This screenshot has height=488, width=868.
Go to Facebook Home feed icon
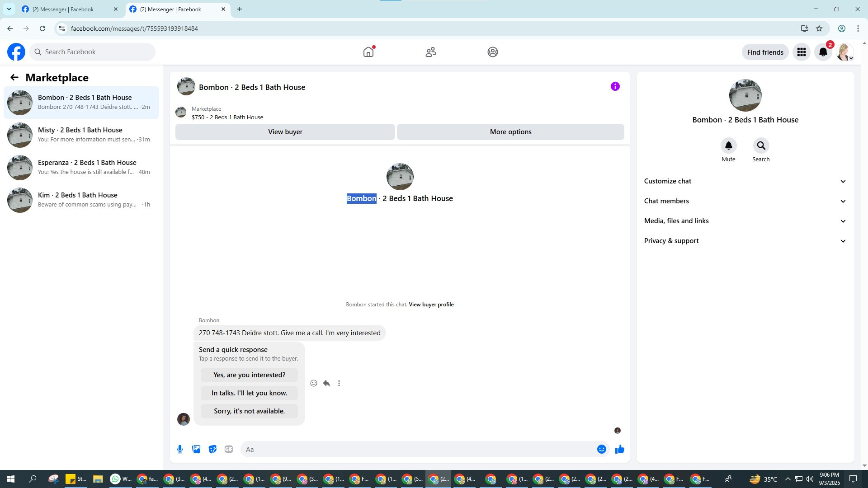[x=368, y=52]
